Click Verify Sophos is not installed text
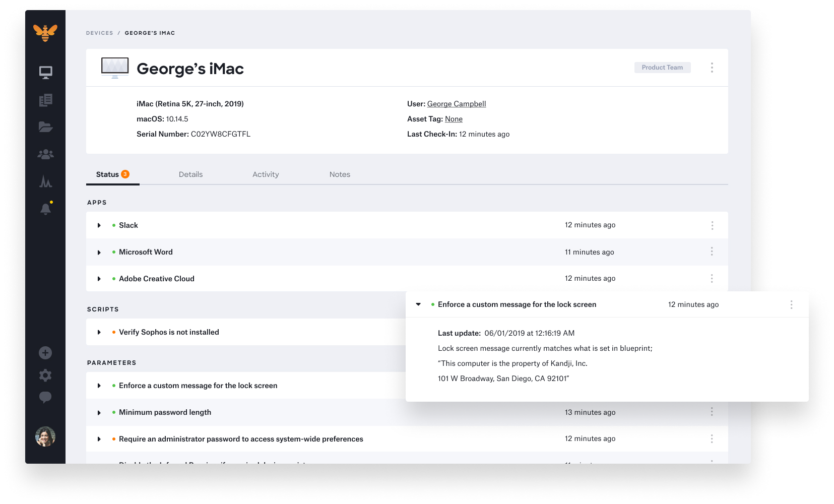This screenshot has height=504, width=834. 169,332
